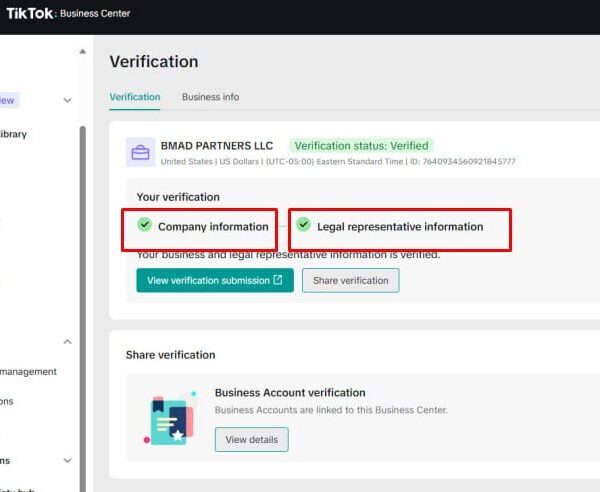Click the Verification status: Verified badge

pyautogui.click(x=361, y=146)
